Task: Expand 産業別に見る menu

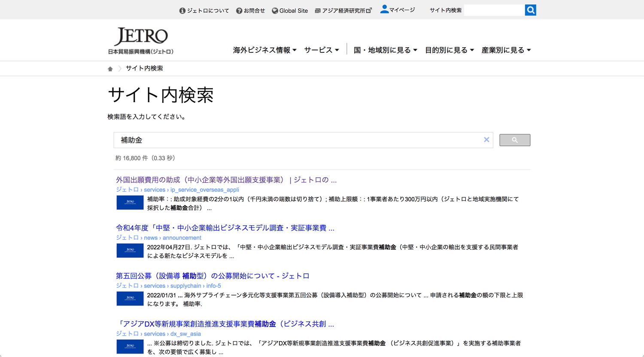Action: tap(506, 50)
